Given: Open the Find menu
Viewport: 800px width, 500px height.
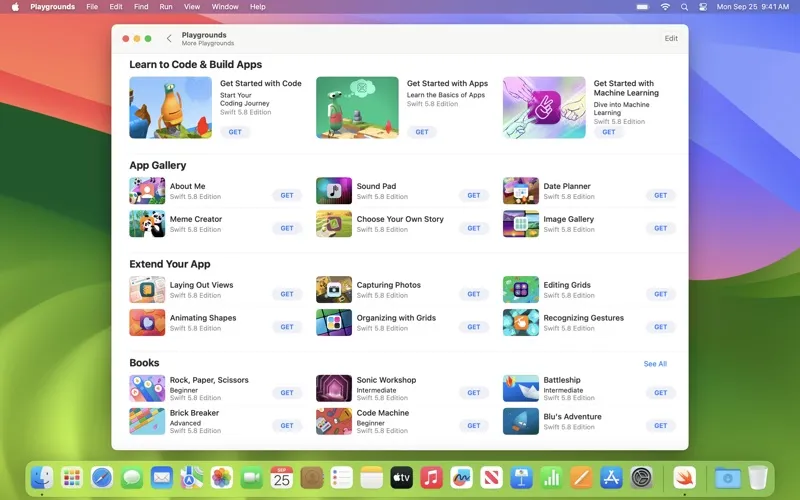Looking at the screenshot, I should coord(141,7).
